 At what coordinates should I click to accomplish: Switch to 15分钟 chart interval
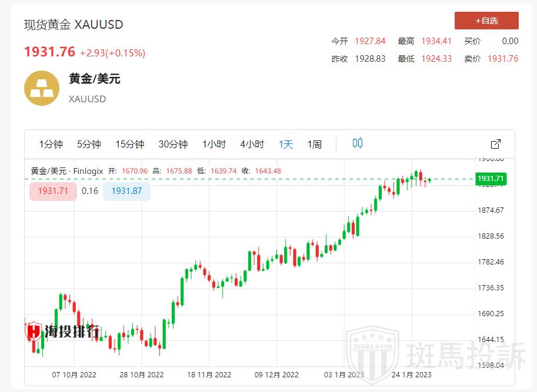(129, 145)
